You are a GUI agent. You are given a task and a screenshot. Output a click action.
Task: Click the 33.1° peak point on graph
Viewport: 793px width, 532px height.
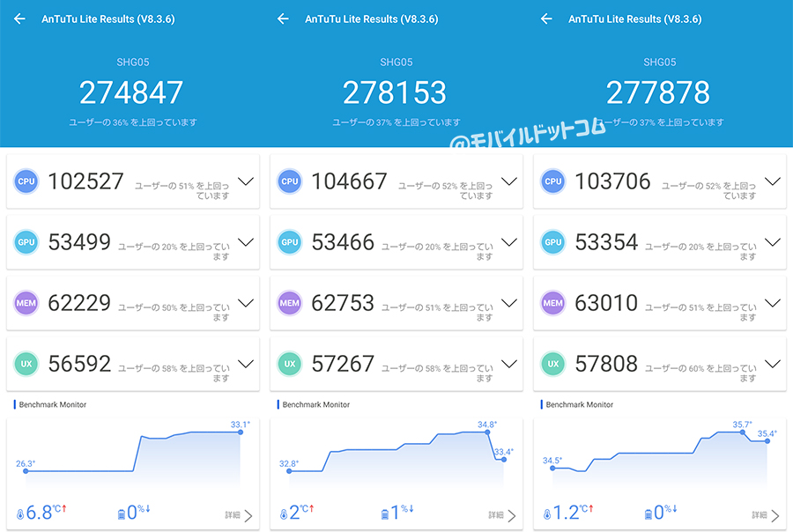[241, 432]
